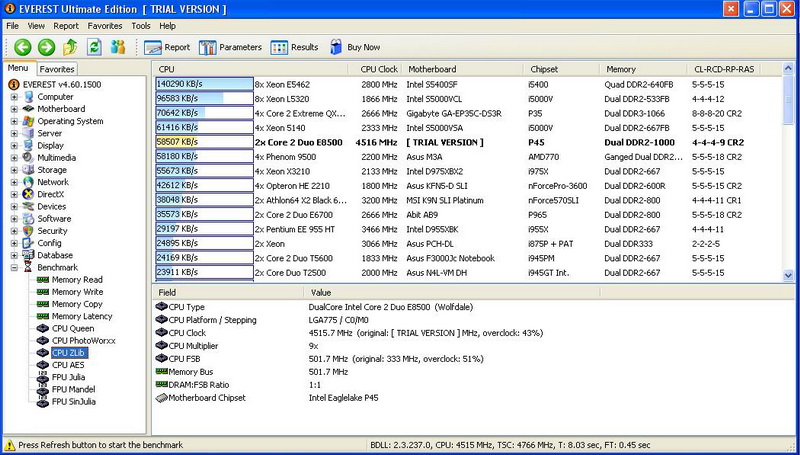Click results list scroll down arrow
Viewport: 800px width, 455px height.
point(788,276)
